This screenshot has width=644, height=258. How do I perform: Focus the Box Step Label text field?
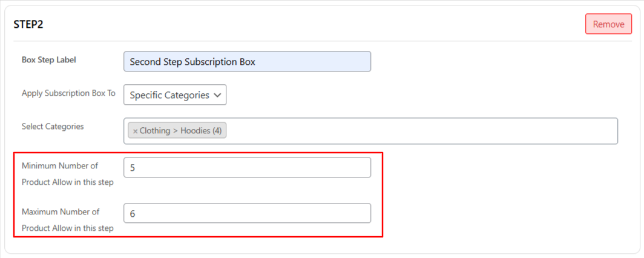247,62
